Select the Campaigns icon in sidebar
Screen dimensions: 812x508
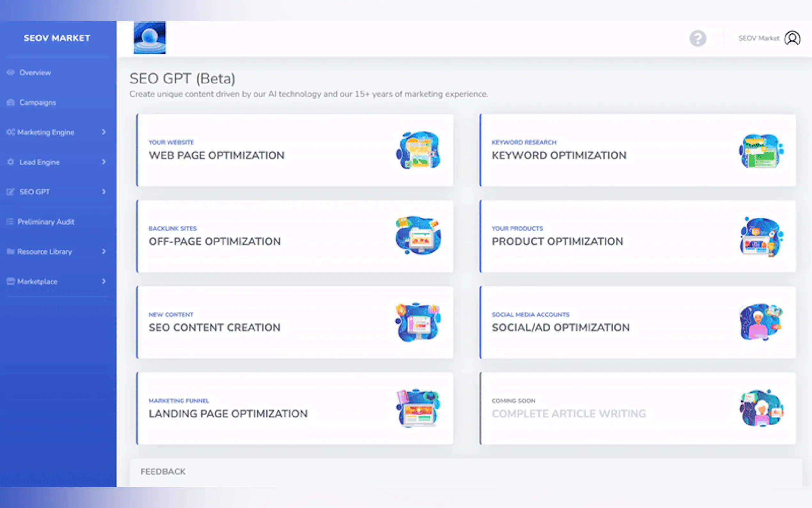tap(11, 102)
